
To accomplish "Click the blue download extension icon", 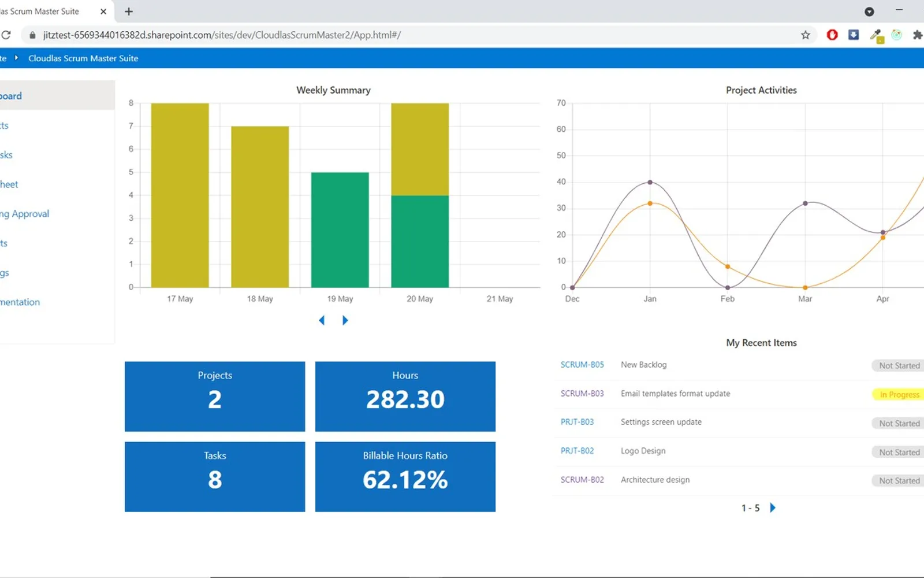I will 854,35.
